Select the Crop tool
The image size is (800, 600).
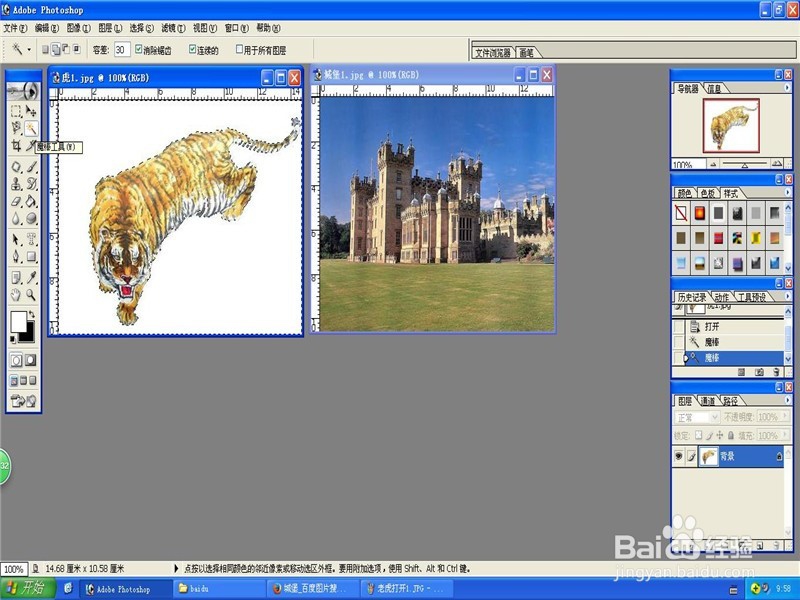[16, 145]
